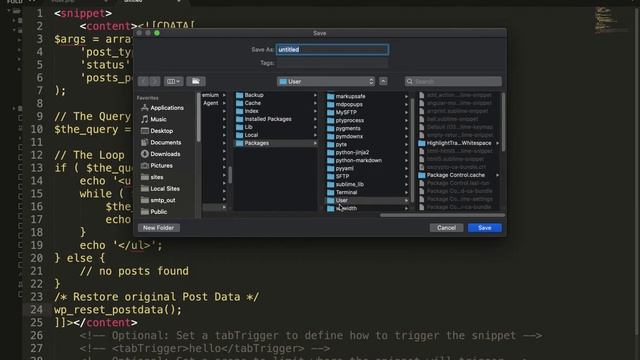This screenshot has width=640, height=360.
Task: Open the HighlightTra...Whitespace folder
Action: point(459,143)
